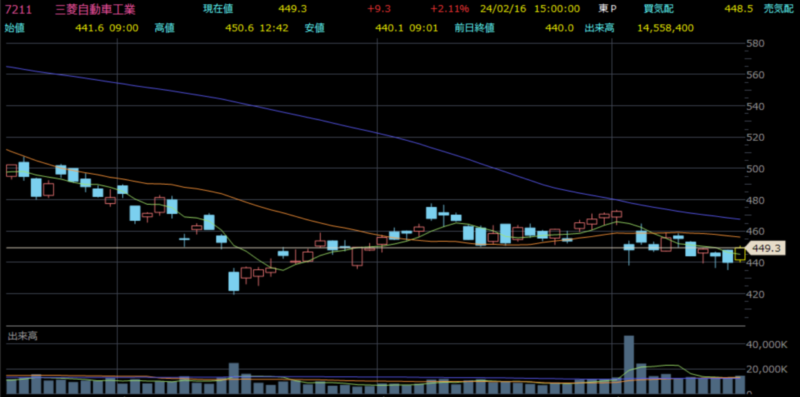This screenshot has height=397, width=800.
Task: Click the 出来高 volume panel label
Action: pyautogui.click(x=22, y=336)
